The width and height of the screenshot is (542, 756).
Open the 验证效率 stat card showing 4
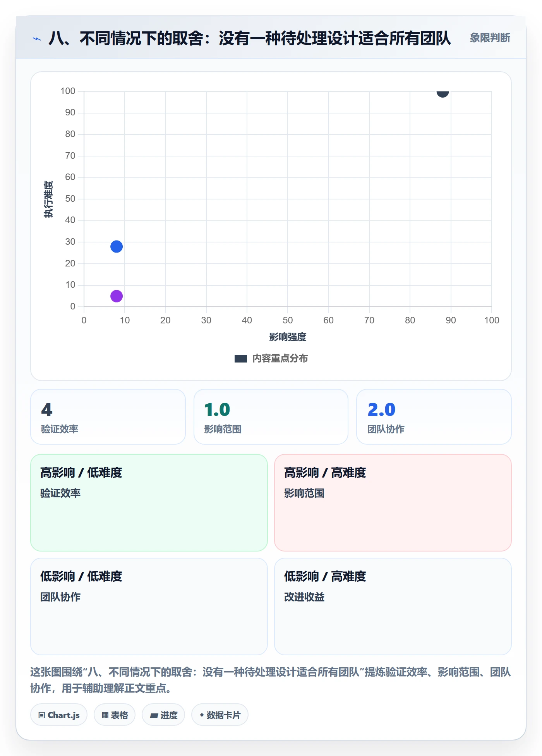point(108,417)
